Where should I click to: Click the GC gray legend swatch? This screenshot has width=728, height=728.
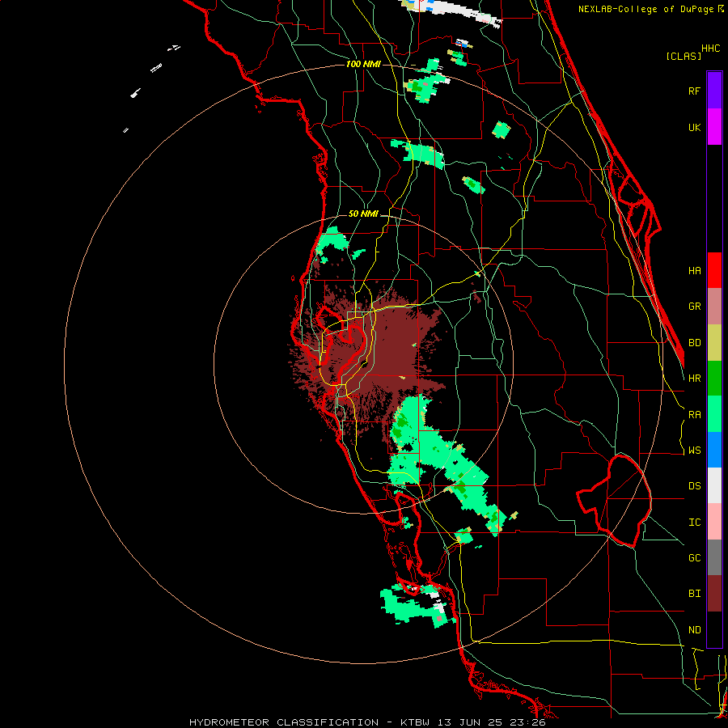click(714, 557)
